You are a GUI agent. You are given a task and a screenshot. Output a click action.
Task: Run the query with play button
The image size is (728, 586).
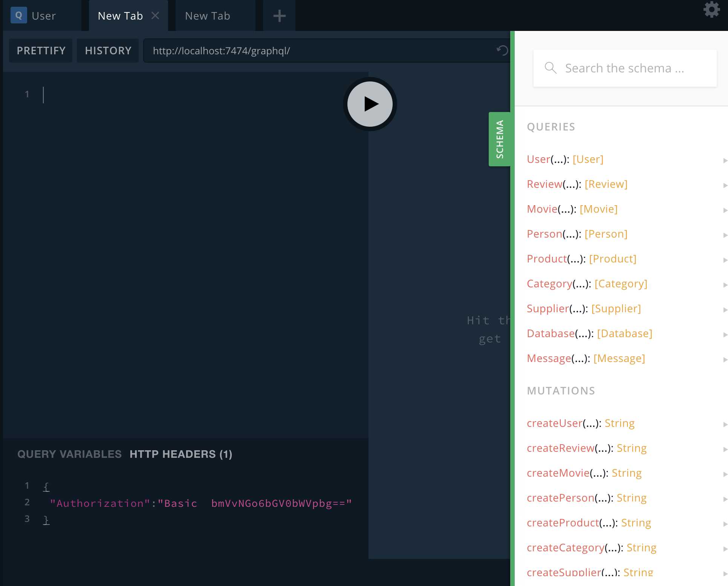(x=370, y=104)
